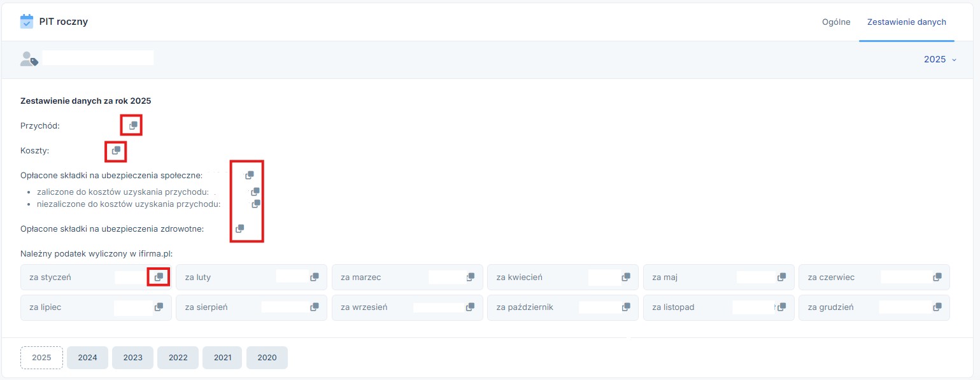
Task: Copy tax amount for październik
Action: 626,307
